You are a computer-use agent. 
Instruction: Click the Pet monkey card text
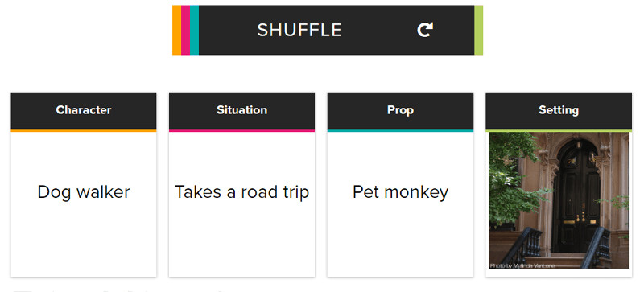pyautogui.click(x=400, y=192)
